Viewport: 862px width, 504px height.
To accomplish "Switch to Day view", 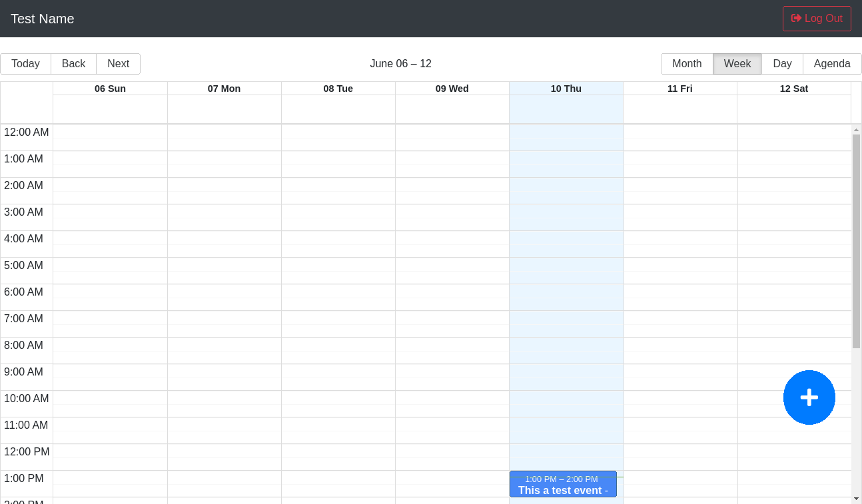I will [782, 64].
